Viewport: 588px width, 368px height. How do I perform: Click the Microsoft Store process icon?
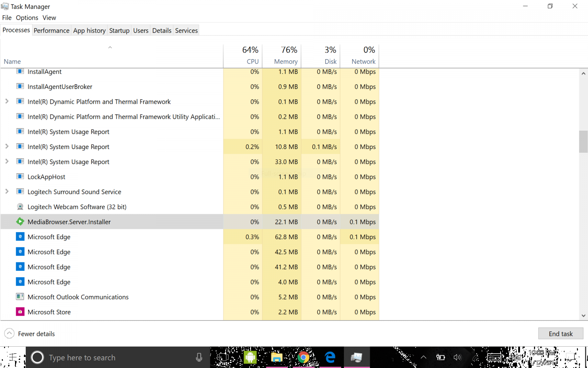tap(20, 312)
